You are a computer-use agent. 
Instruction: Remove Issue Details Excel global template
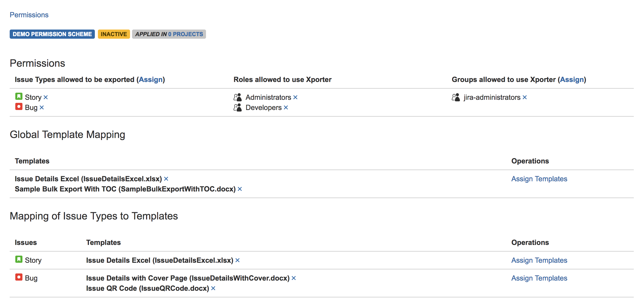tap(166, 179)
